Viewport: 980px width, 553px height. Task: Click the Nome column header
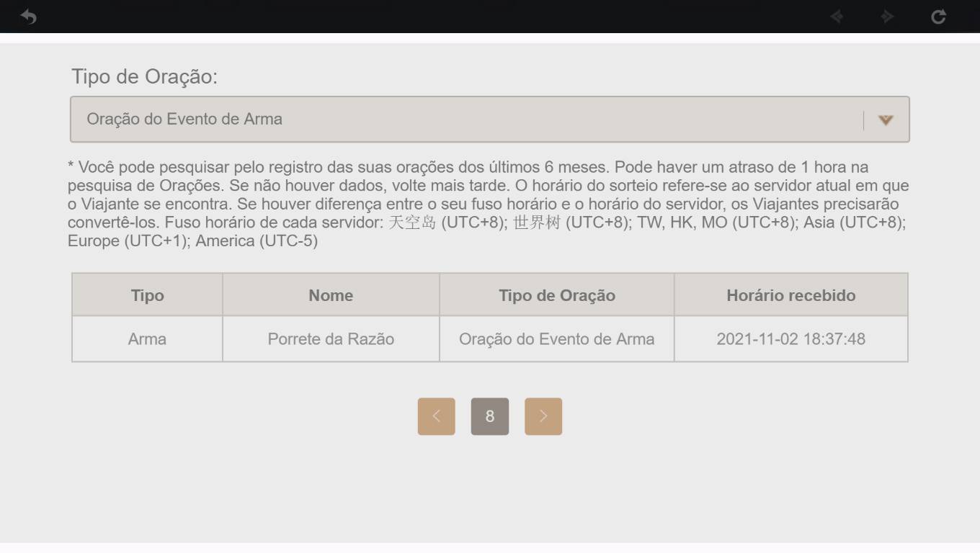tap(331, 295)
